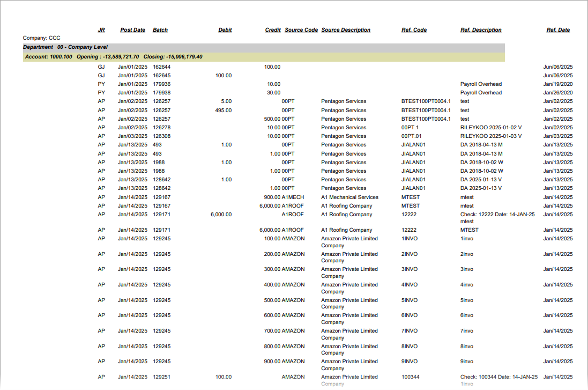This screenshot has height=390, width=588.
Task: Click the Credit column header
Action: [x=273, y=30]
